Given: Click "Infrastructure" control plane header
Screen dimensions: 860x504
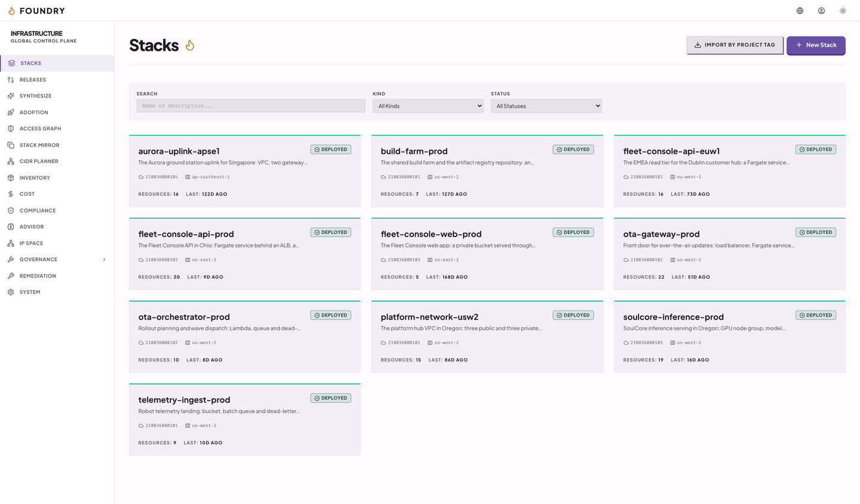Looking at the screenshot, I should click(36, 33).
